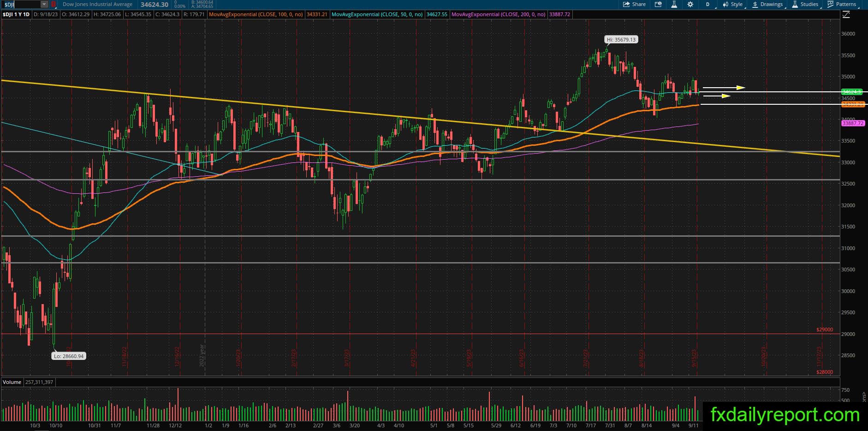Open the Drawings menu
This screenshot has height=431, width=868.
pyautogui.click(x=768, y=4)
